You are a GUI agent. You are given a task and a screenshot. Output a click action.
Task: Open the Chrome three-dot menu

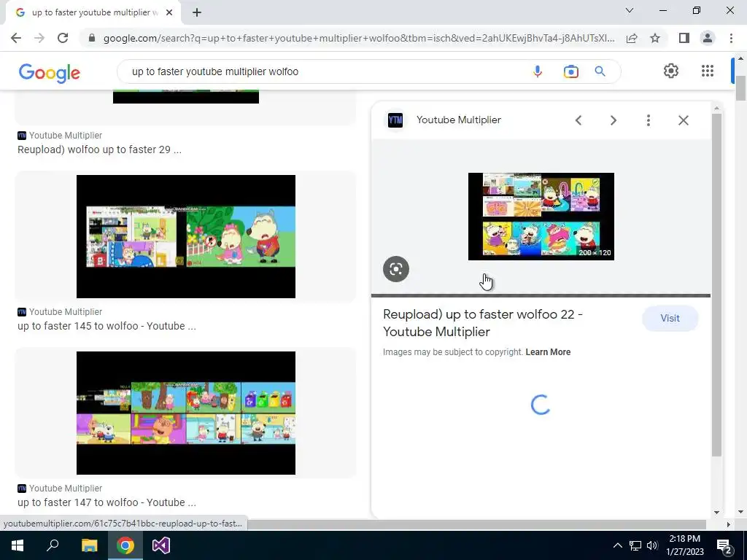tap(731, 38)
